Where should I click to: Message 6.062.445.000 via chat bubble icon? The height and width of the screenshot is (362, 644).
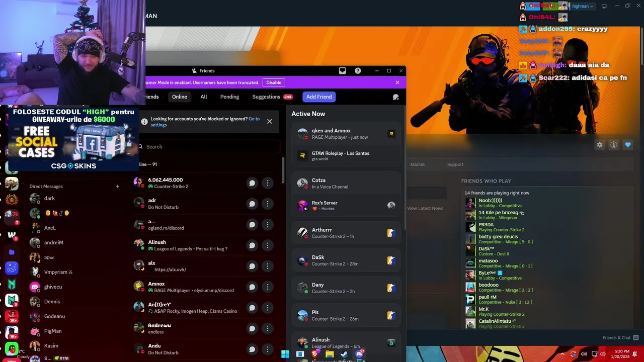point(252,183)
